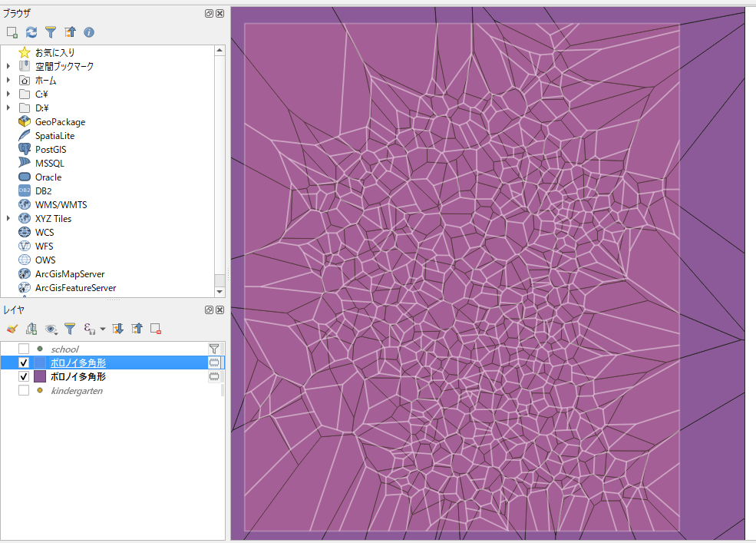Expand 空間ブックマーク tree node
Screen dimensions: 756x543
click(8, 66)
